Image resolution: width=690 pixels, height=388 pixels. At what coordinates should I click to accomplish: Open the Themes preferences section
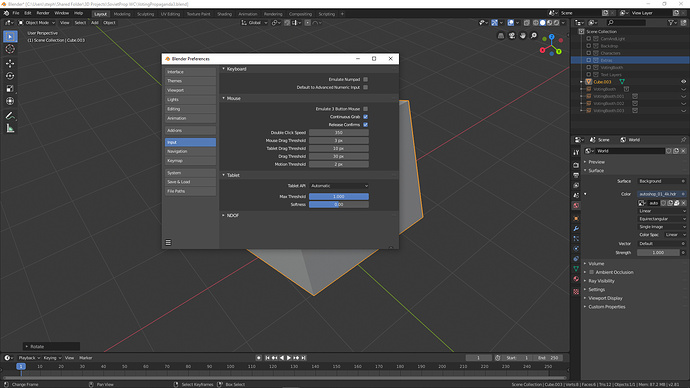tap(190, 81)
